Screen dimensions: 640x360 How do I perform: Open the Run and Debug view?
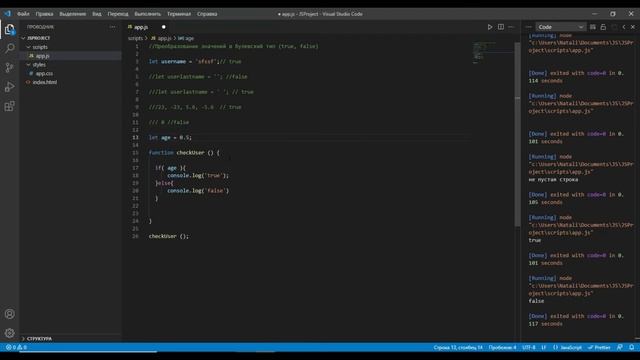coord(9,87)
